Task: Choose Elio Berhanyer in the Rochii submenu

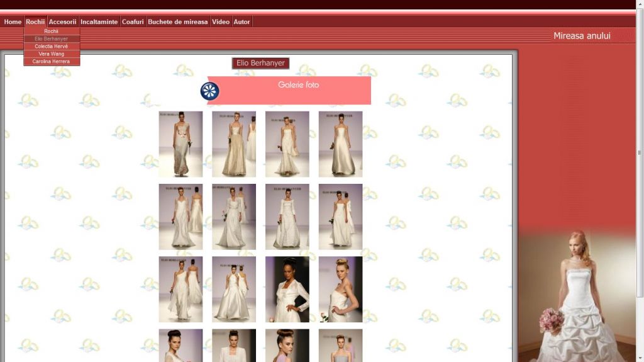Action: pyautogui.click(x=52, y=39)
